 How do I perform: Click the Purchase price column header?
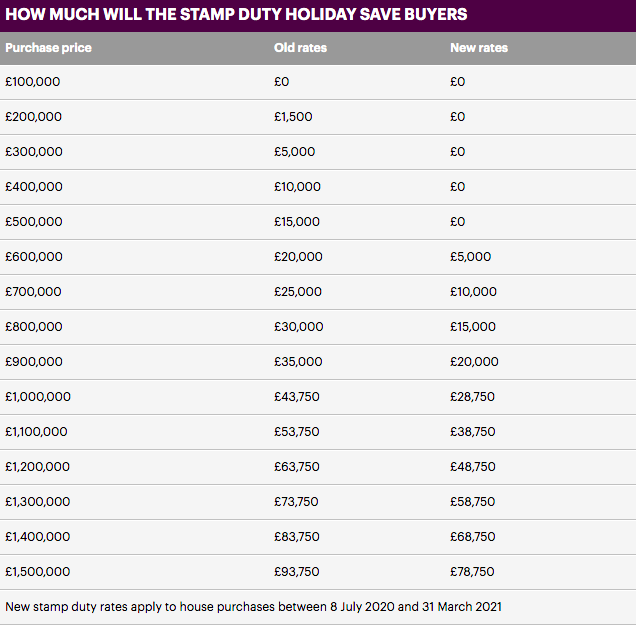coord(48,48)
